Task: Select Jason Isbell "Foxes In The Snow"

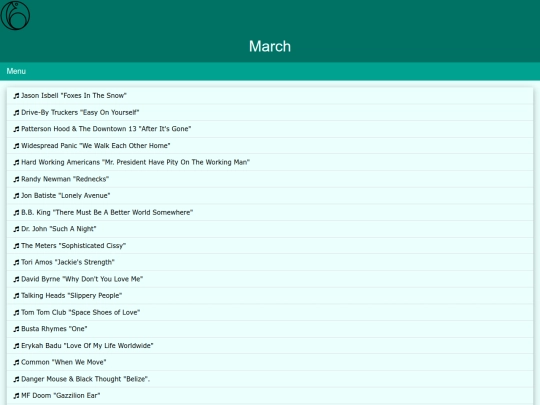Action: pyautogui.click(x=270, y=96)
